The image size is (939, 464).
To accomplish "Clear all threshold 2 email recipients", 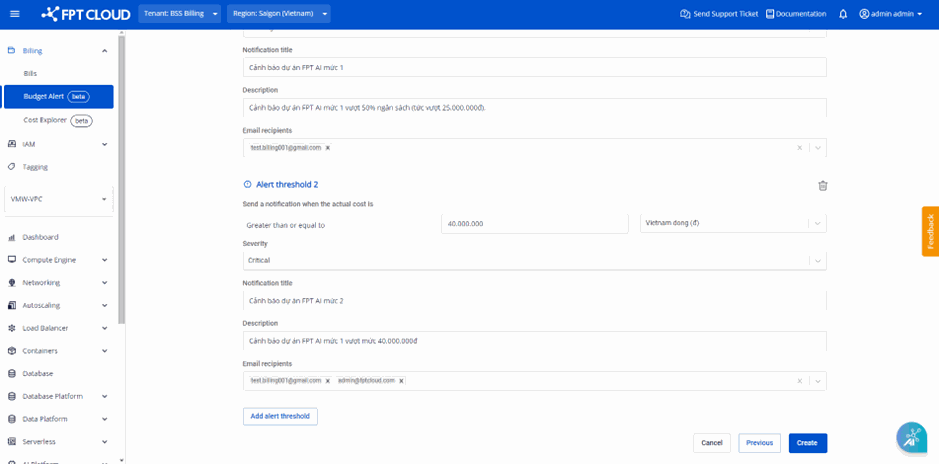I will pos(799,381).
